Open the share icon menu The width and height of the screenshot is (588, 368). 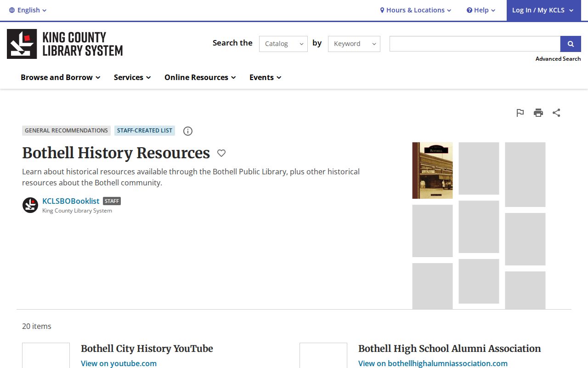pos(556,113)
